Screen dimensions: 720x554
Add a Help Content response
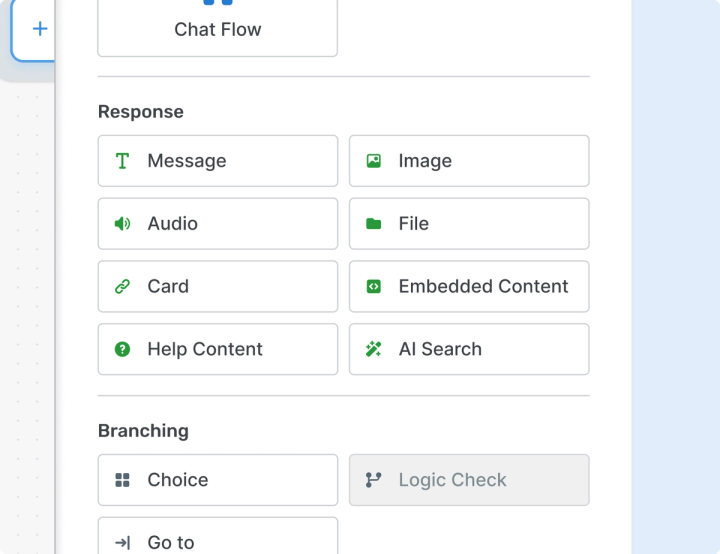pos(217,349)
